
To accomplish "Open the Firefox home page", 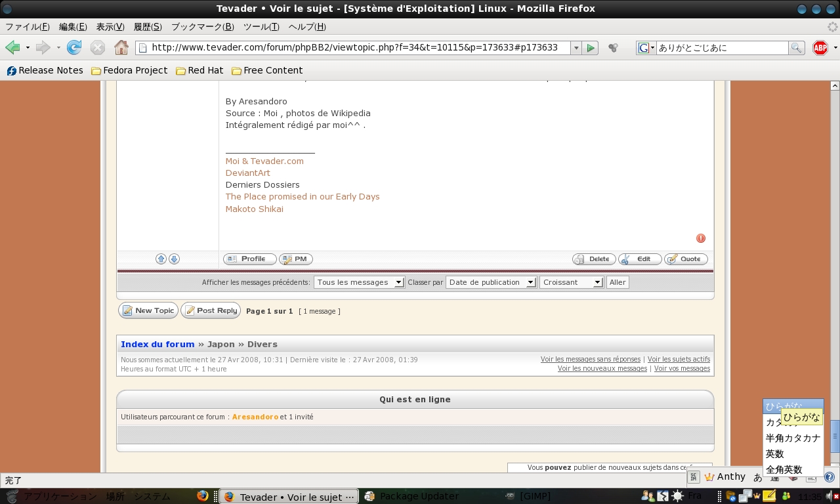I will (x=121, y=47).
